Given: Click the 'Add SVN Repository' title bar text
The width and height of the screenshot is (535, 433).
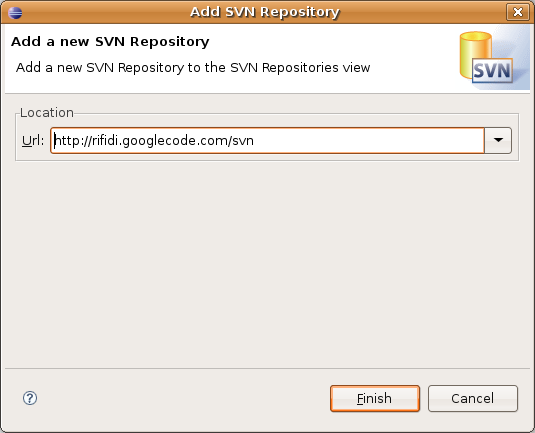Looking at the screenshot, I should [x=265, y=12].
